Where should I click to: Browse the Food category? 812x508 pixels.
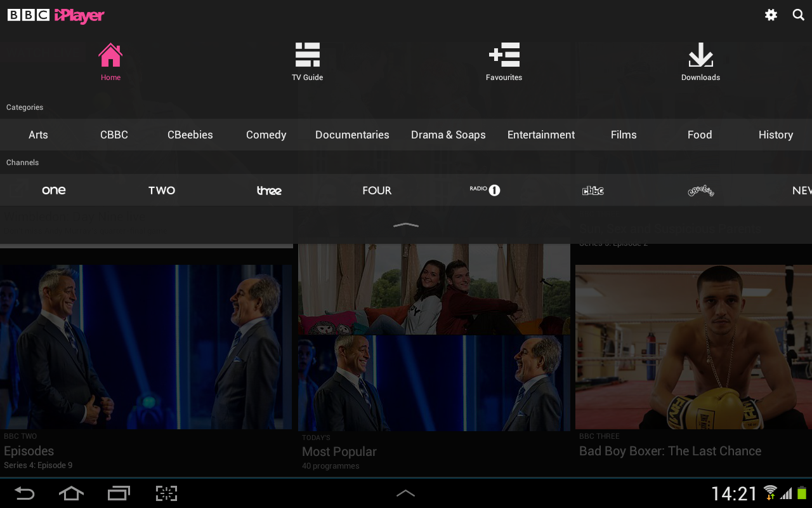click(x=700, y=135)
